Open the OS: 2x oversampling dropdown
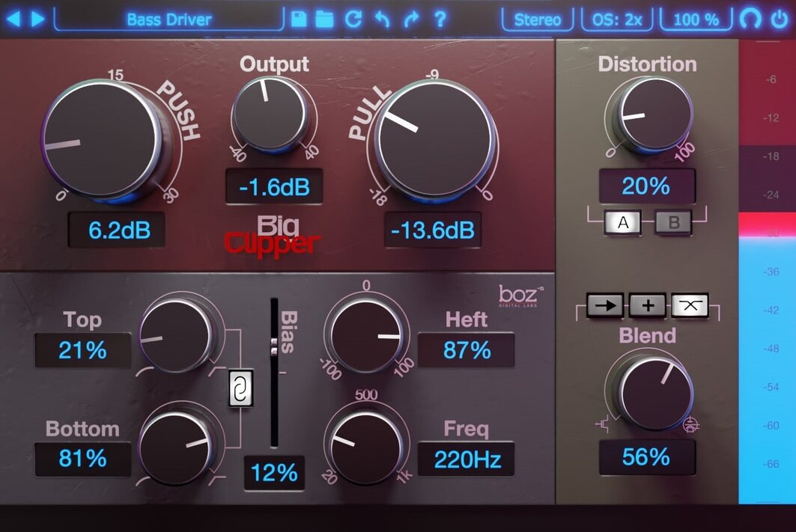Image resolution: width=796 pixels, height=532 pixels. tap(618, 19)
